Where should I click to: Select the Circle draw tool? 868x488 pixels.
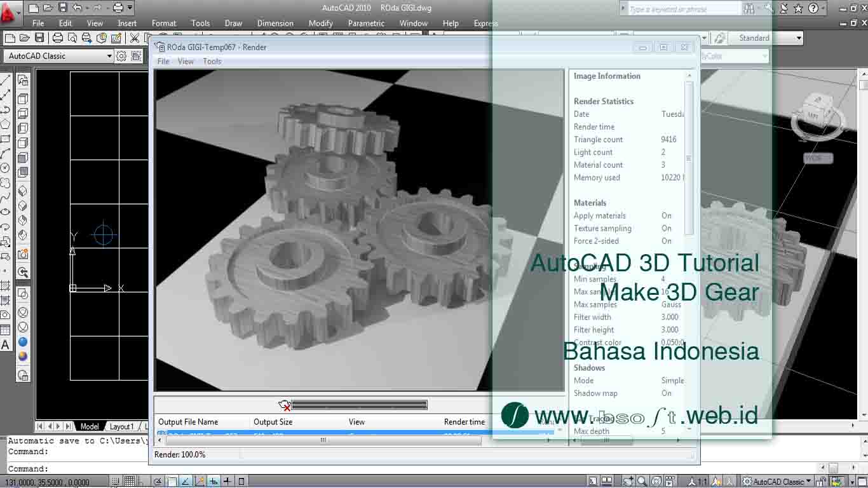[x=5, y=168]
